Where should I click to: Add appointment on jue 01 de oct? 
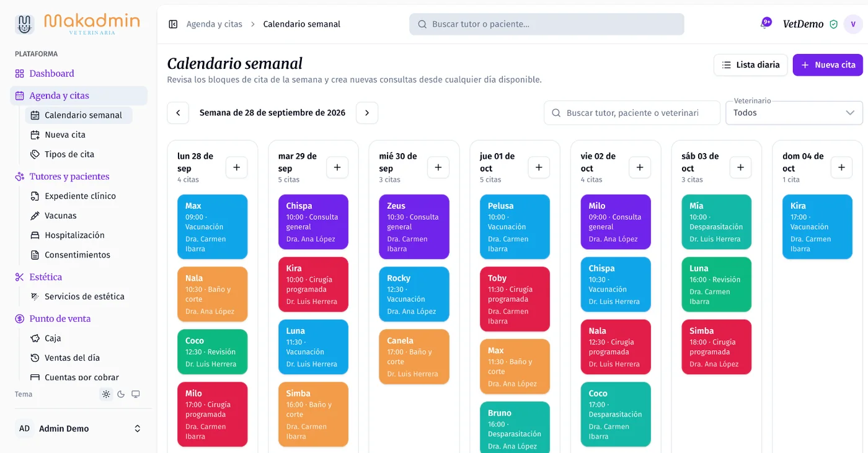click(x=539, y=167)
